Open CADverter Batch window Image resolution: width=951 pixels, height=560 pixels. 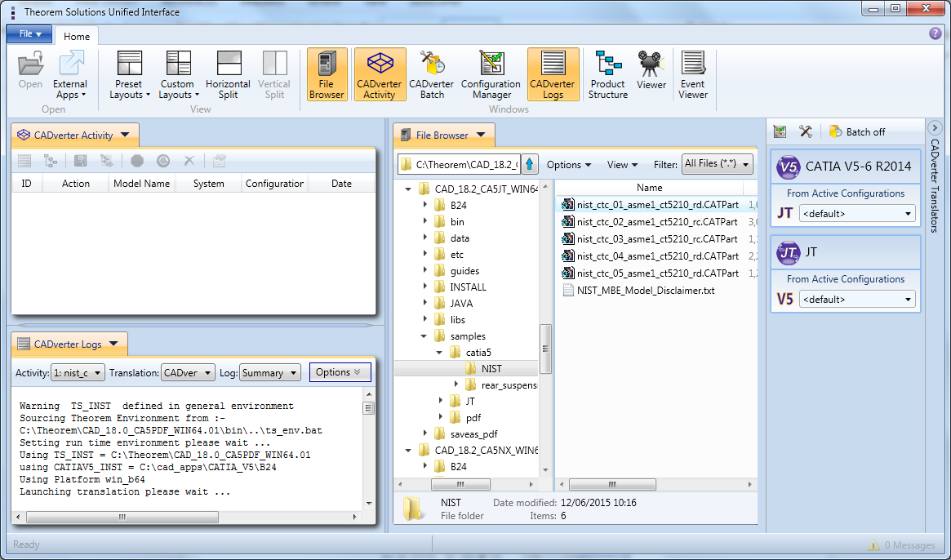pos(431,74)
